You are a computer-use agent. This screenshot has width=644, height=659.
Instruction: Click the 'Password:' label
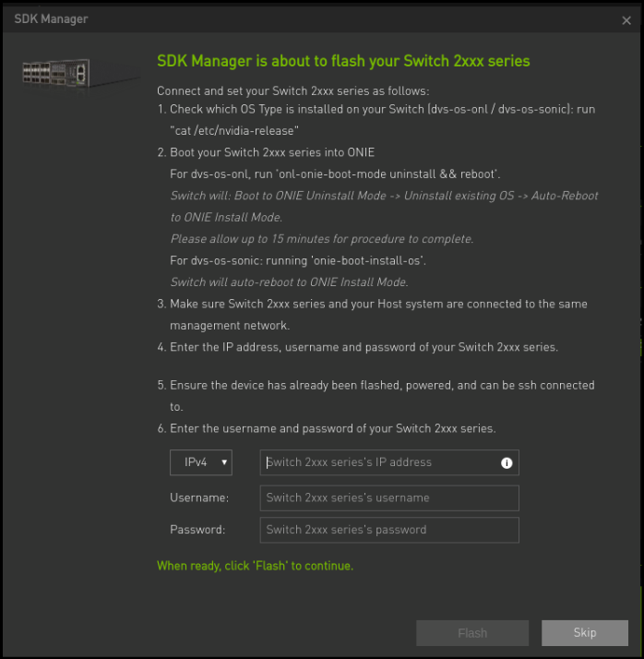[197, 530]
